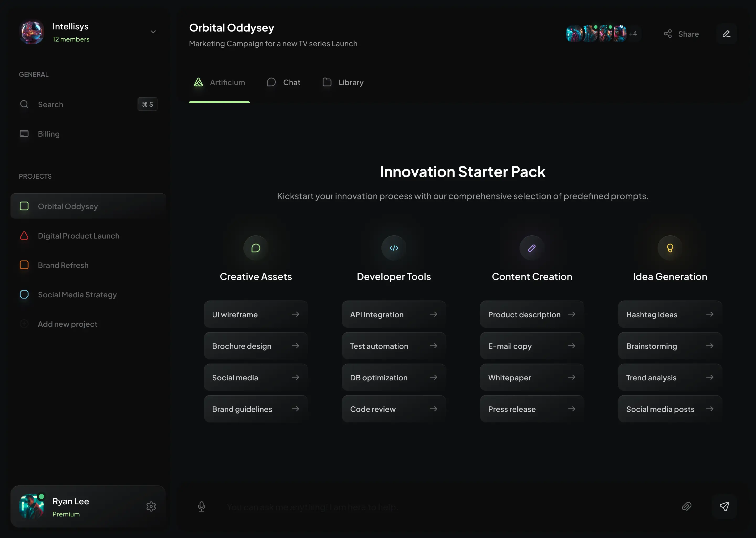Viewport: 756px width, 538px height.
Task: Open the Library tab
Action: point(343,82)
